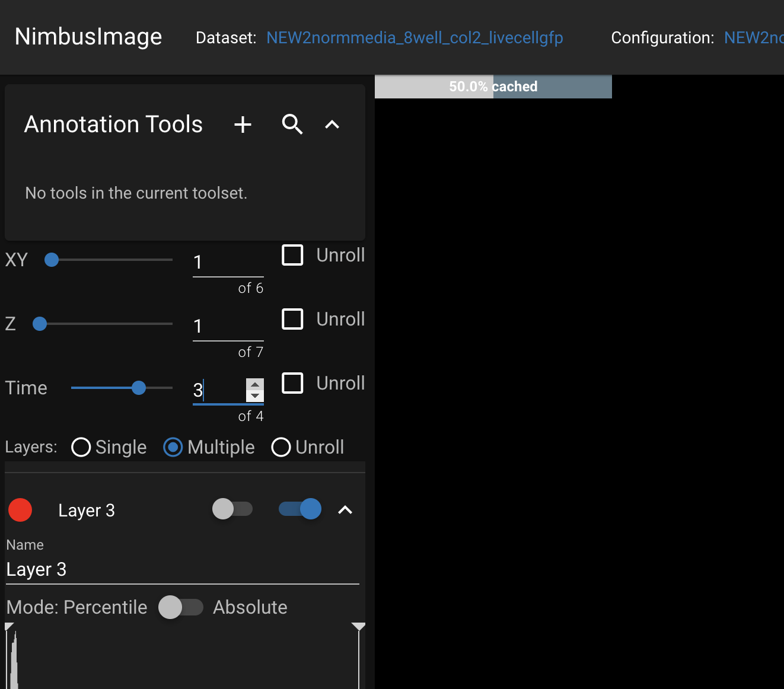Select the Single layers radio button
Viewport: 784px width, 689px height.
point(81,447)
